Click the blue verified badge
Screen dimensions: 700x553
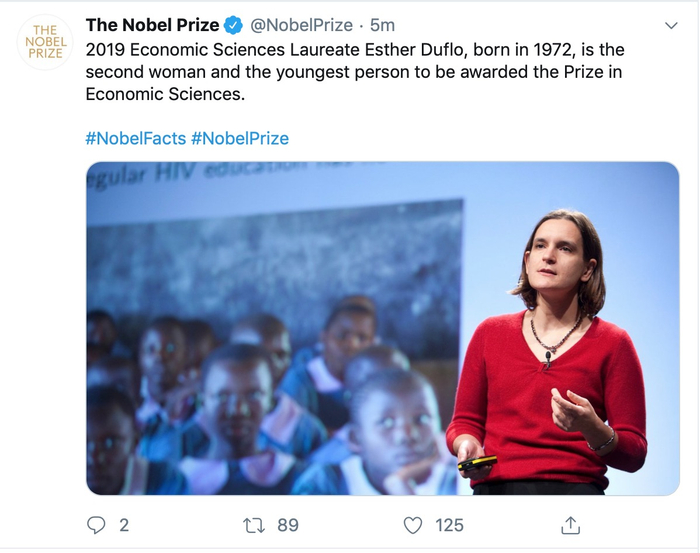pos(233,26)
